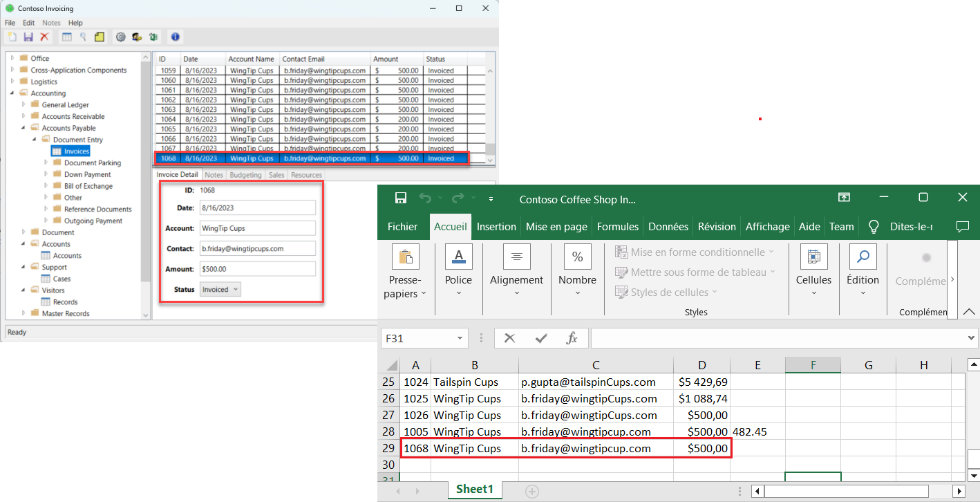
Task: Open the File menu in Contoso Invoicing
Action: (x=10, y=23)
